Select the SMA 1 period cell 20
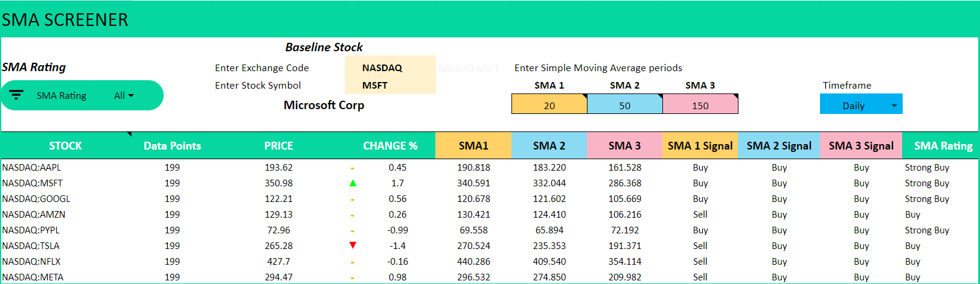 [549, 105]
